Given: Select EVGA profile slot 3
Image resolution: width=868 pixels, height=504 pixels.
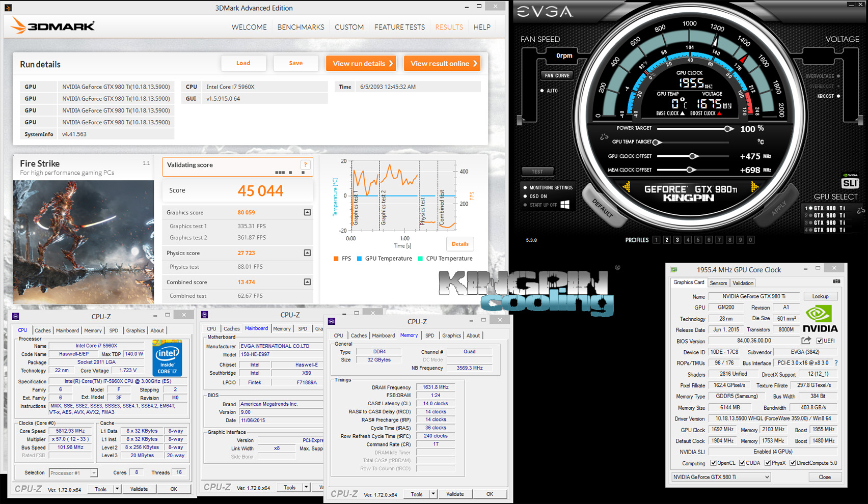Looking at the screenshot, I should (x=677, y=240).
